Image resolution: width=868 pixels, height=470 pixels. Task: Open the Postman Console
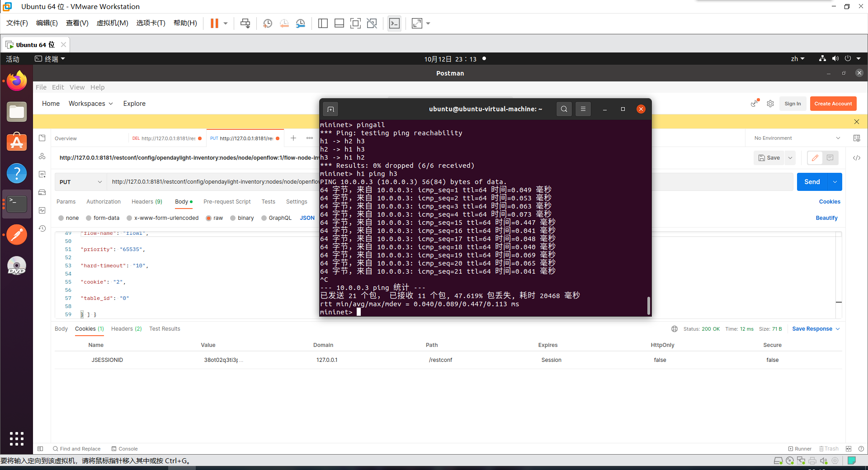point(124,449)
